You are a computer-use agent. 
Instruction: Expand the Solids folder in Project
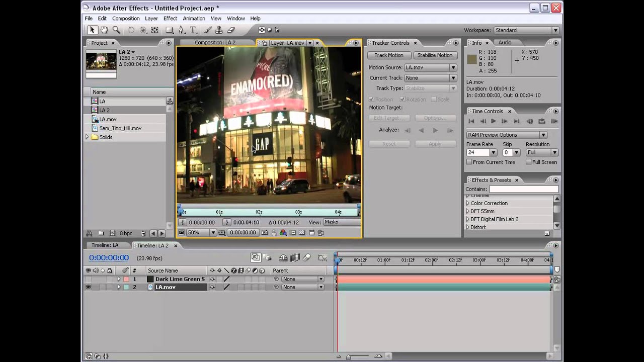[87, 137]
